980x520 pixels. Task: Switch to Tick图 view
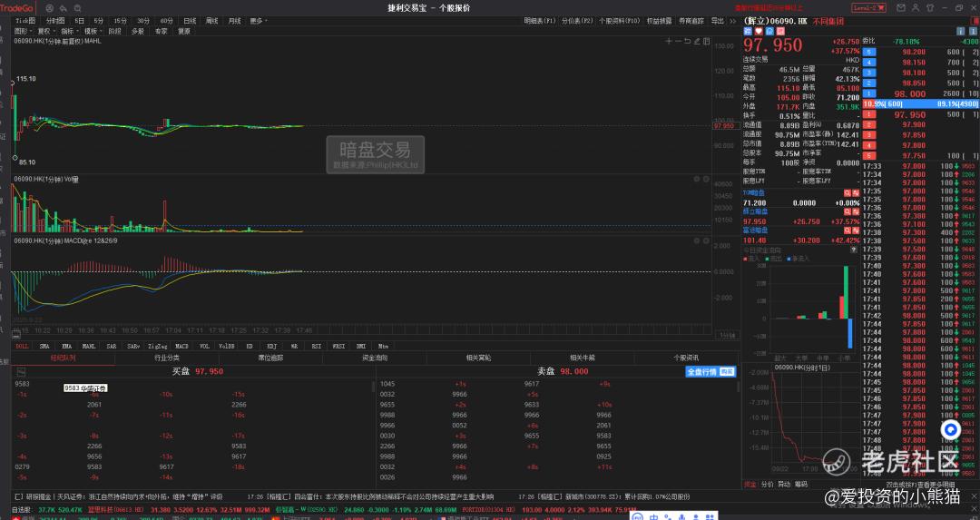click(x=25, y=21)
